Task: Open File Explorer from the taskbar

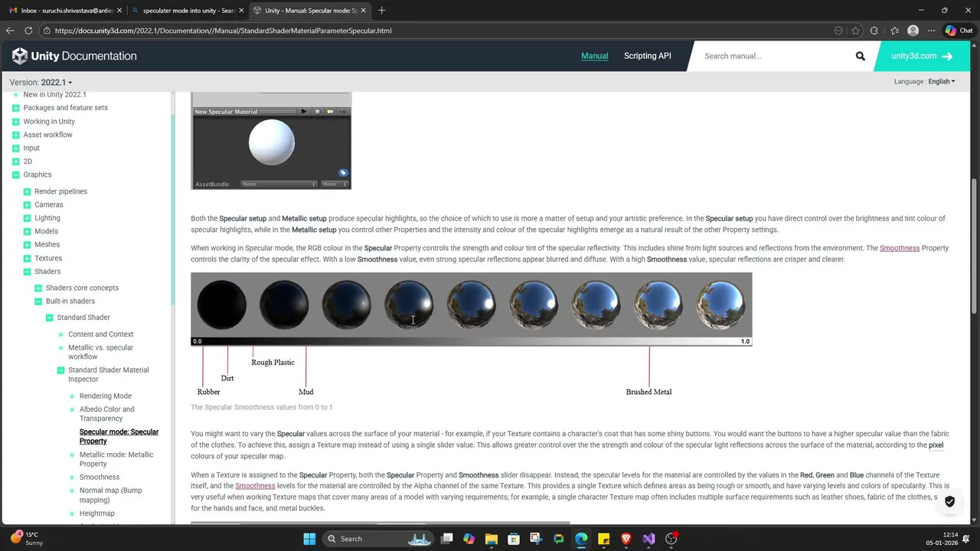Action: click(492, 539)
